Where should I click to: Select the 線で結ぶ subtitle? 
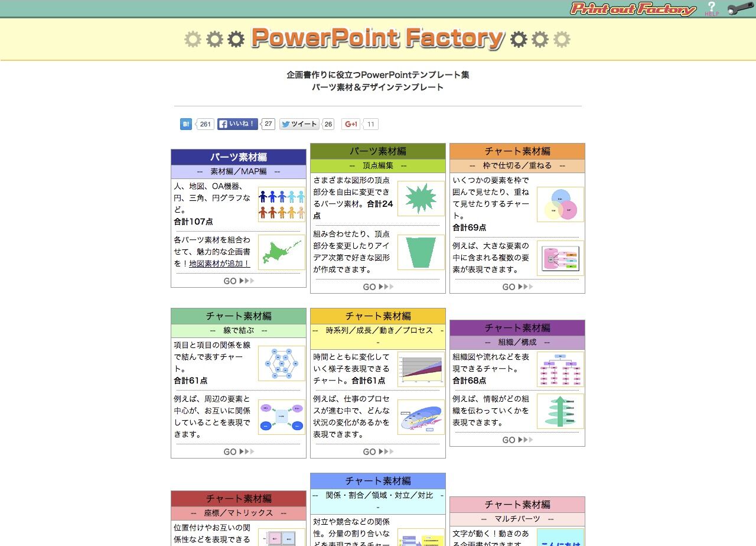(x=239, y=330)
